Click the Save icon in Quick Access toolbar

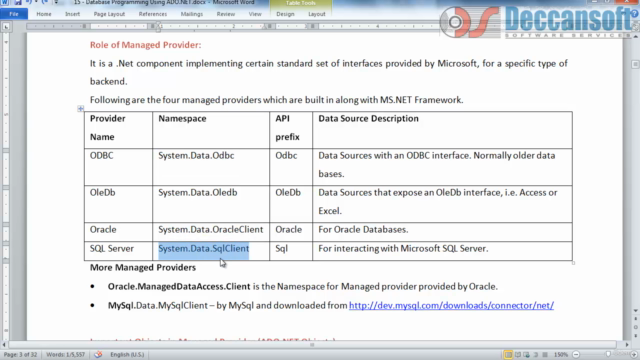(18, 2)
